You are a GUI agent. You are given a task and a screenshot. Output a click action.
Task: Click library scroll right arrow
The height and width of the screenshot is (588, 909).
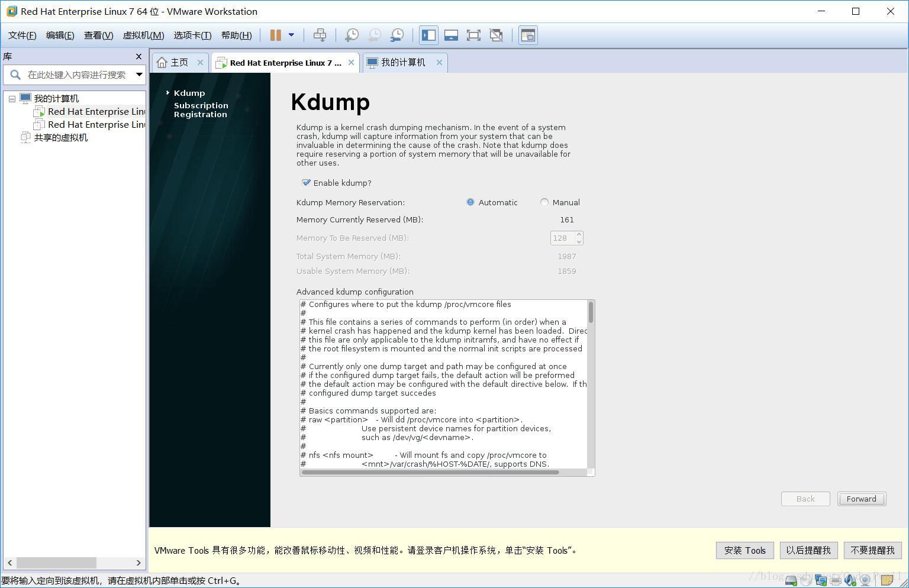pyautogui.click(x=138, y=563)
